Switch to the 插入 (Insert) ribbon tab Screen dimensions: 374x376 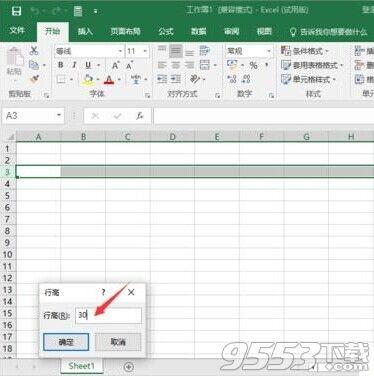coord(85,31)
